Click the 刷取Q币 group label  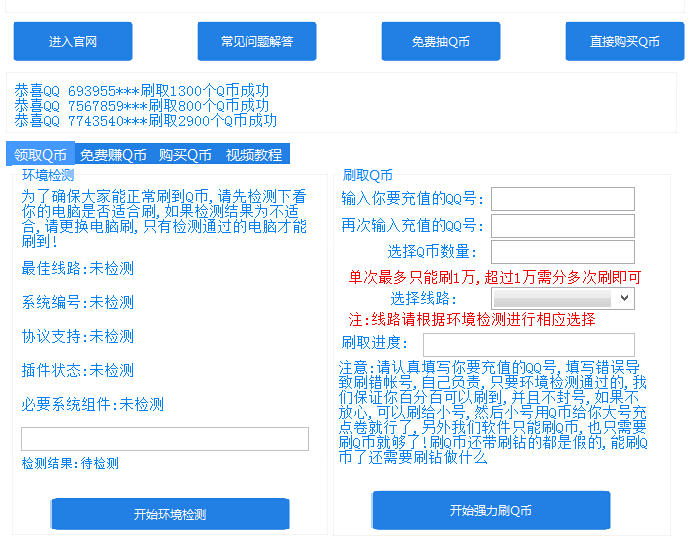pos(368,175)
